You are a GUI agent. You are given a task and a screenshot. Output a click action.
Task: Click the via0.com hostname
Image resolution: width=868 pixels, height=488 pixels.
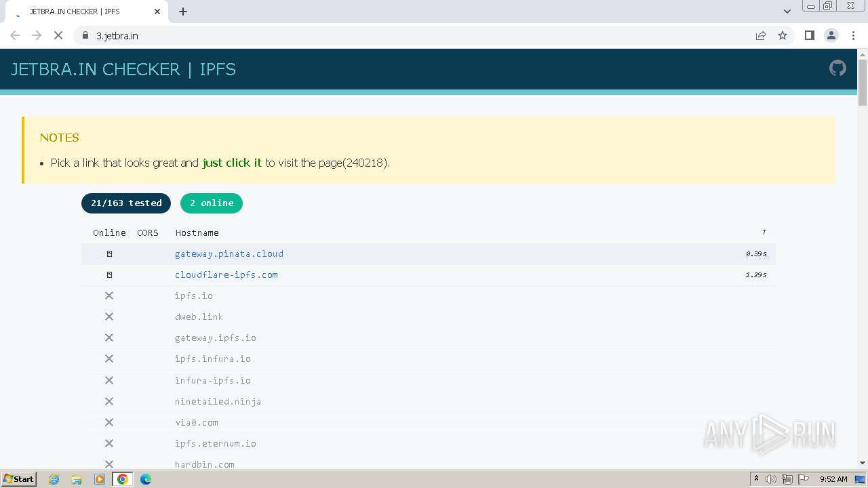(x=197, y=422)
